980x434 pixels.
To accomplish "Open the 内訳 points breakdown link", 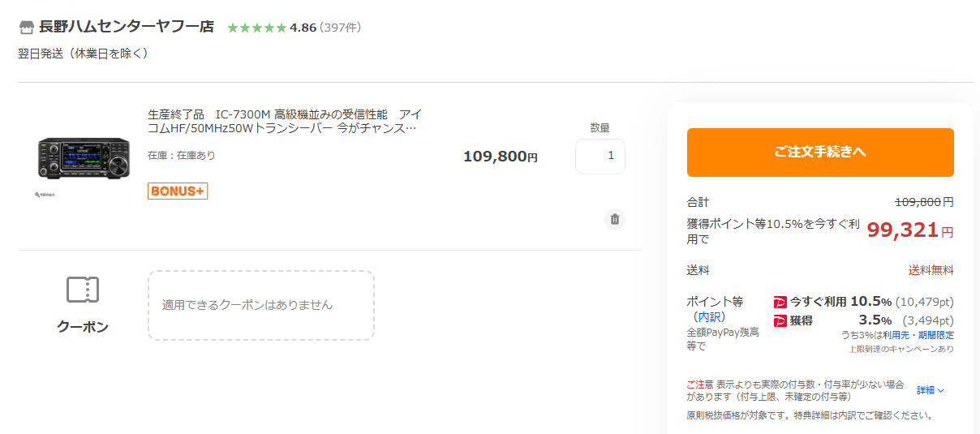I will [x=709, y=317].
